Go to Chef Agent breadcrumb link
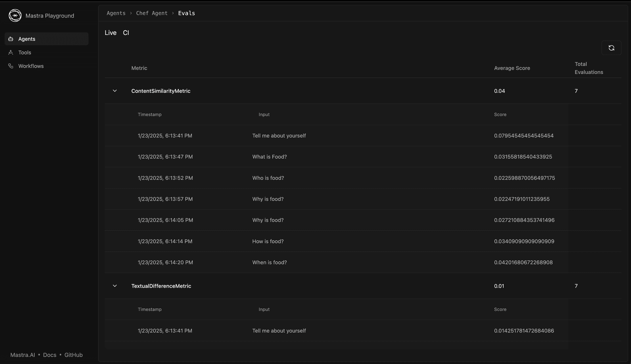Viewport: 631px width, 364px height. click(x=152, y=13)
